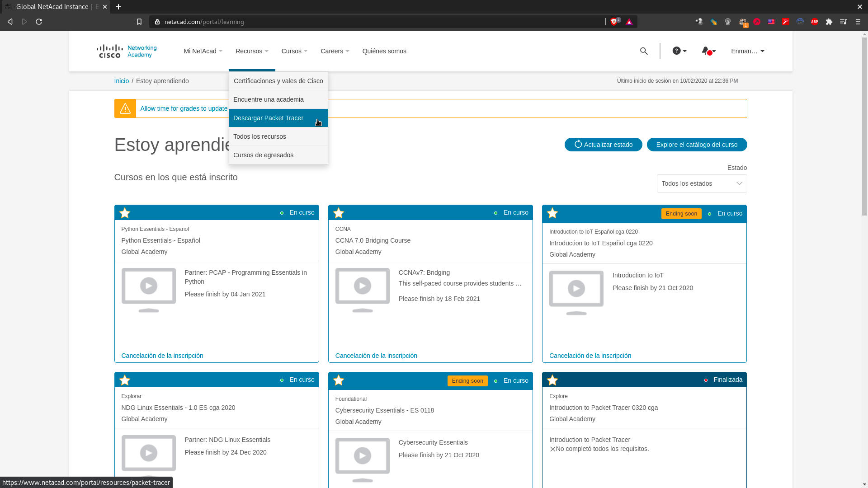Image resolution: width=868 pixels, height=488 pixels.
Task: Open the CCNAv7 Bridging course thumbnail
Action: tap(363, 290)
